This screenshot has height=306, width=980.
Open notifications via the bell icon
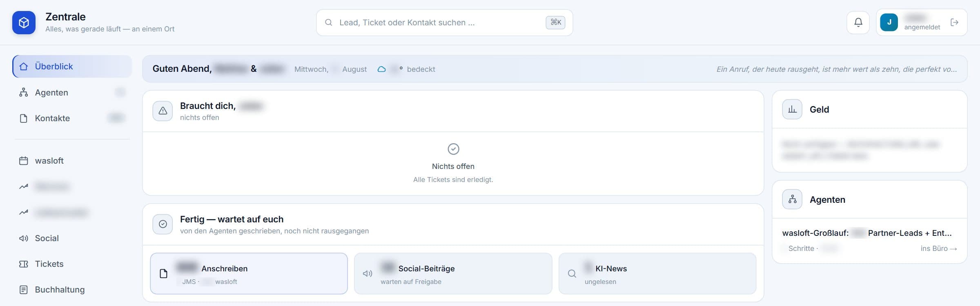pos(858,22)
